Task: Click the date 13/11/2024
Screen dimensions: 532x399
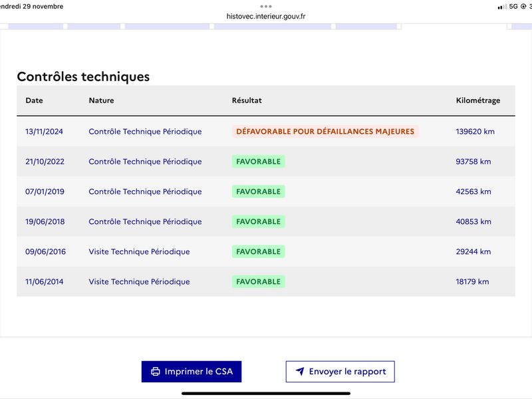Action: click(44, 132)
